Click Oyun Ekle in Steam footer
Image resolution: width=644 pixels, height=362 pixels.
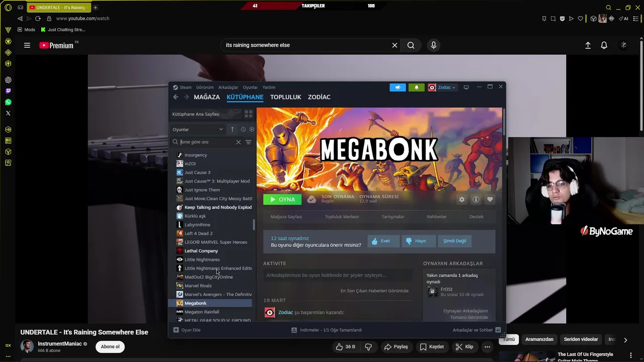click(x=187, y=330)
